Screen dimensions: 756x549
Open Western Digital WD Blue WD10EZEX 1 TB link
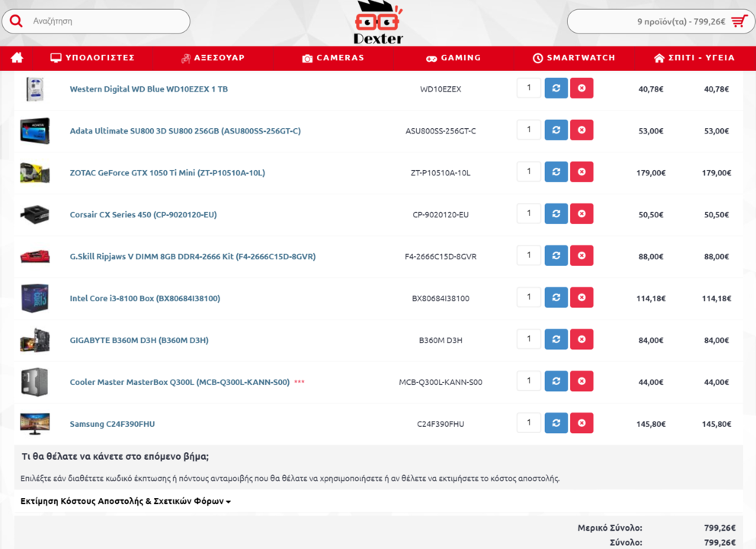click(149, 89)
